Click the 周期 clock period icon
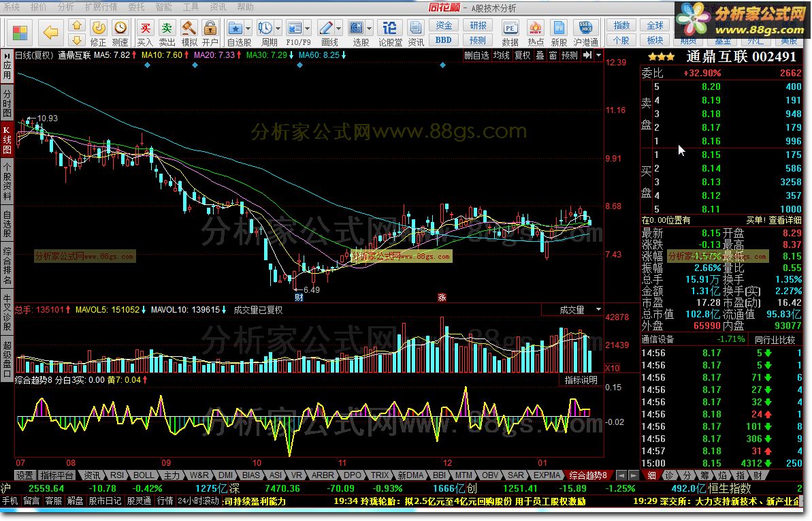Viewport: 812px width, 521px height. click(x=265, y=28)
